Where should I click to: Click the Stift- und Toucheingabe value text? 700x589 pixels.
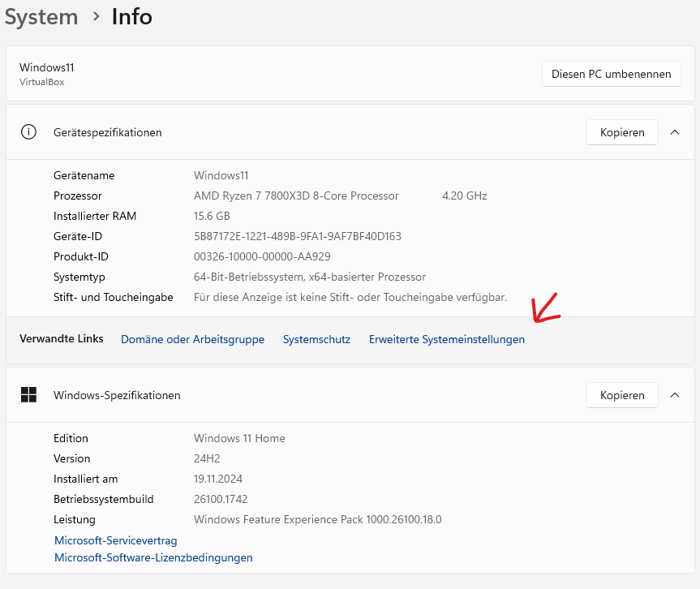350,298
